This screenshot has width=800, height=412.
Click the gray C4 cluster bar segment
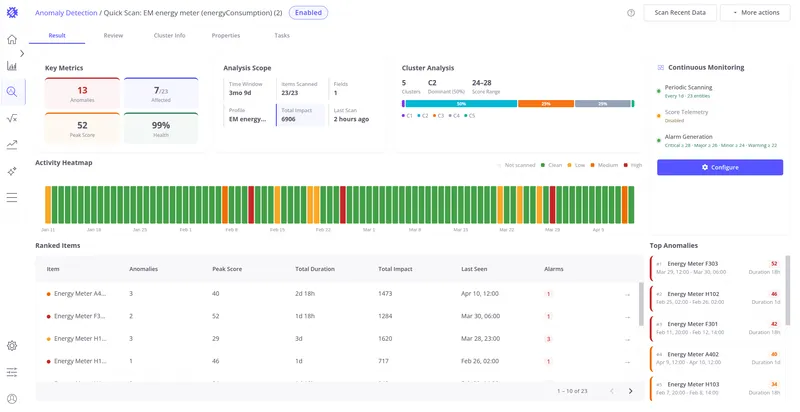tap(603, 104)
